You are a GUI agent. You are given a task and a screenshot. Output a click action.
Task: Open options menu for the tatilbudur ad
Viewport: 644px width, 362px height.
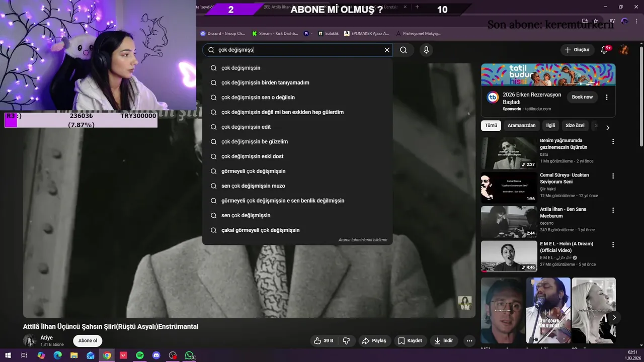pyautogui.click(x=606, y=97)
